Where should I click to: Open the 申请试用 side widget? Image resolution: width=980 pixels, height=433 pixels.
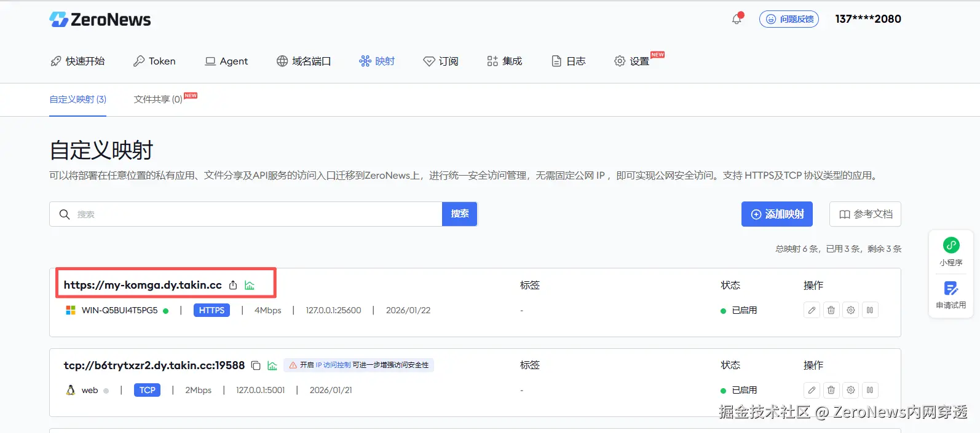pos(951,295)
